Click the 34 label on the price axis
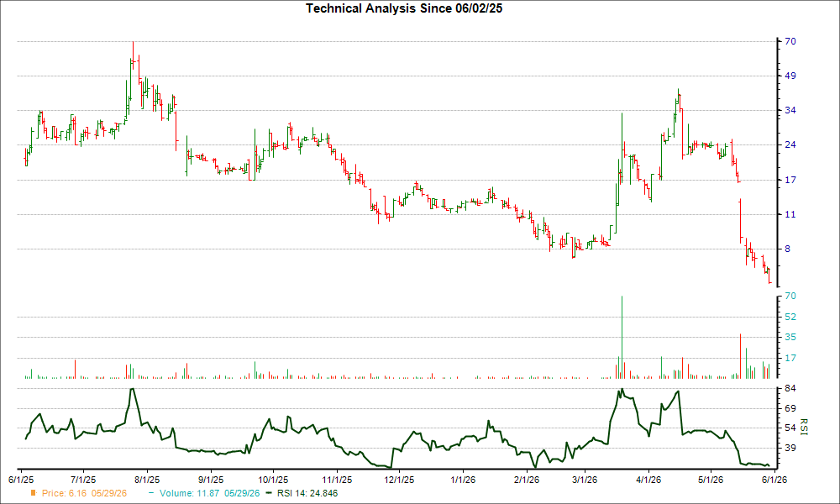 (790, 111)
